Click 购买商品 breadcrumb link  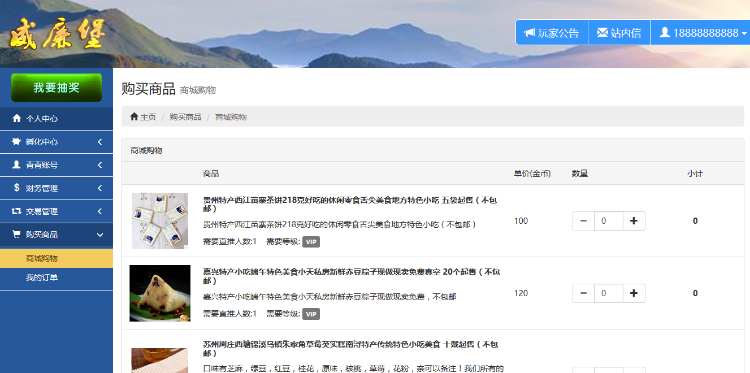click(x=186, y=117)
